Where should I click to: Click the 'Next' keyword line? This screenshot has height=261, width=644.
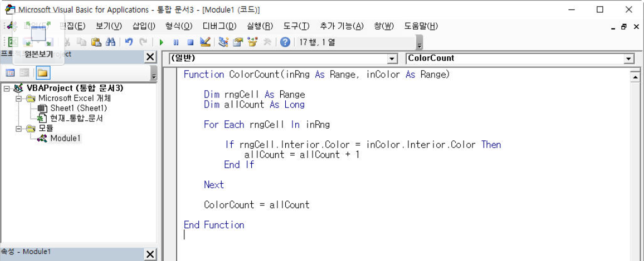[214, 185]
